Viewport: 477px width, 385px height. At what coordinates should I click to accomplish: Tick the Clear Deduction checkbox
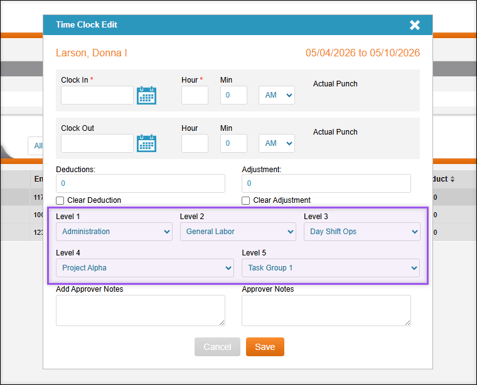click(x=60, y=200)
